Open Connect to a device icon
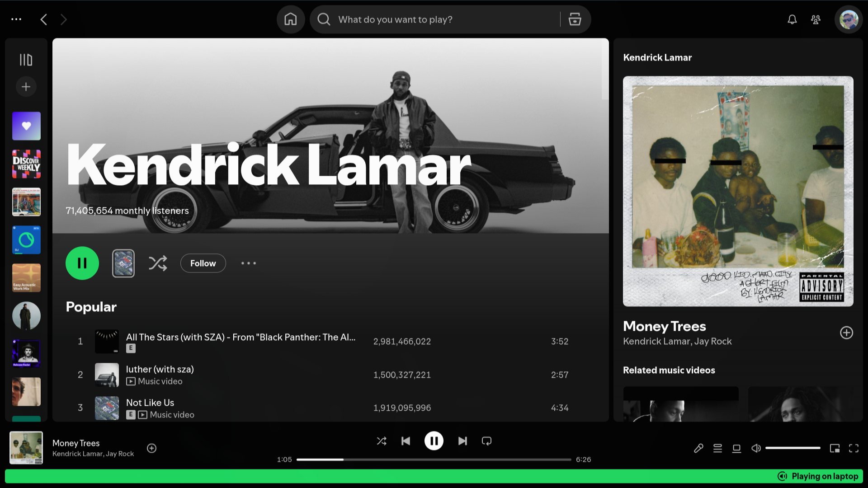 pos(736,448)
